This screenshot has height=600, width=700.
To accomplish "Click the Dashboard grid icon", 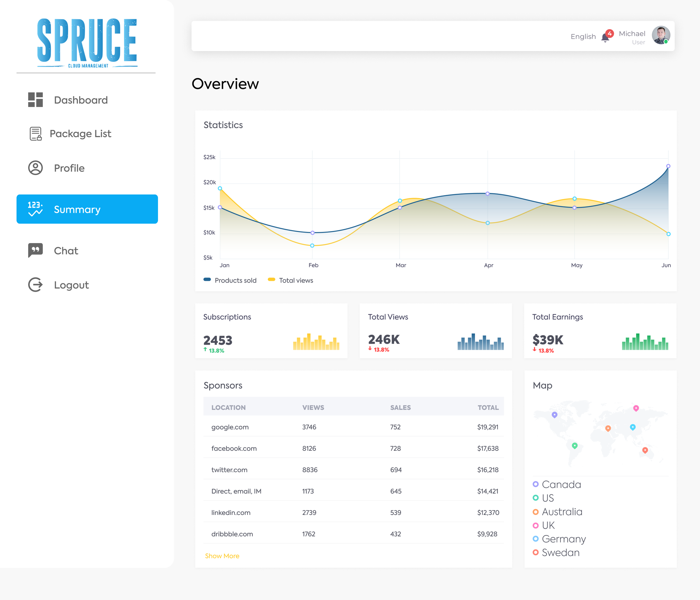I will point(35,100).
